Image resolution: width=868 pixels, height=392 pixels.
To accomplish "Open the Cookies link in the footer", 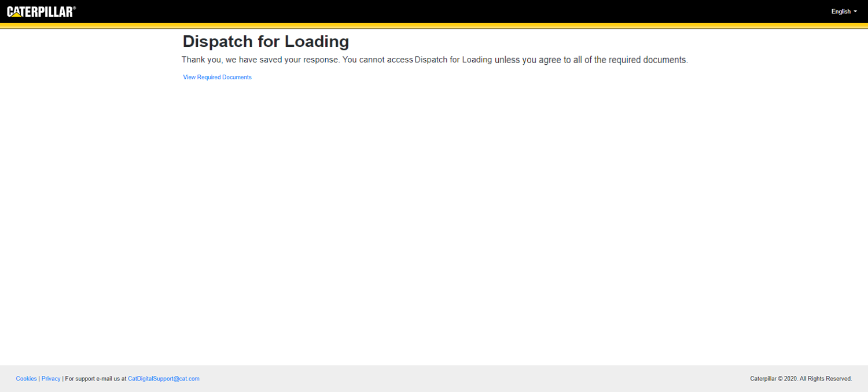I will 26,379.
